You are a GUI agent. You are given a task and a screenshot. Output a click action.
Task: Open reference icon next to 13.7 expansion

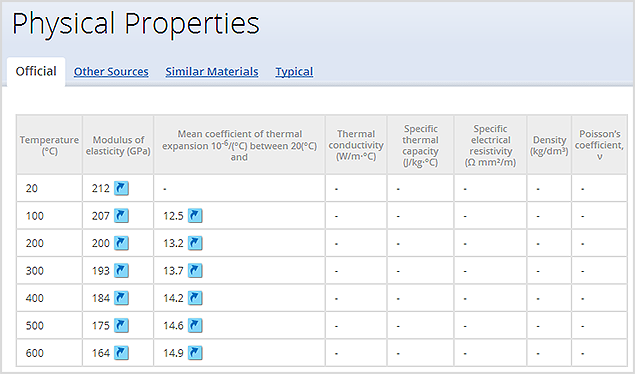coord(195,271)
